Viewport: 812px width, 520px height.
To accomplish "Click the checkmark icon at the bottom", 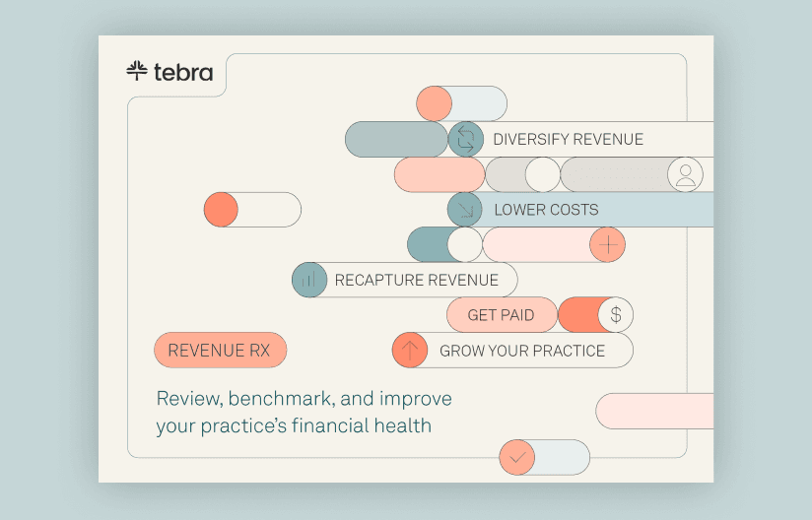I will (516, 457).
